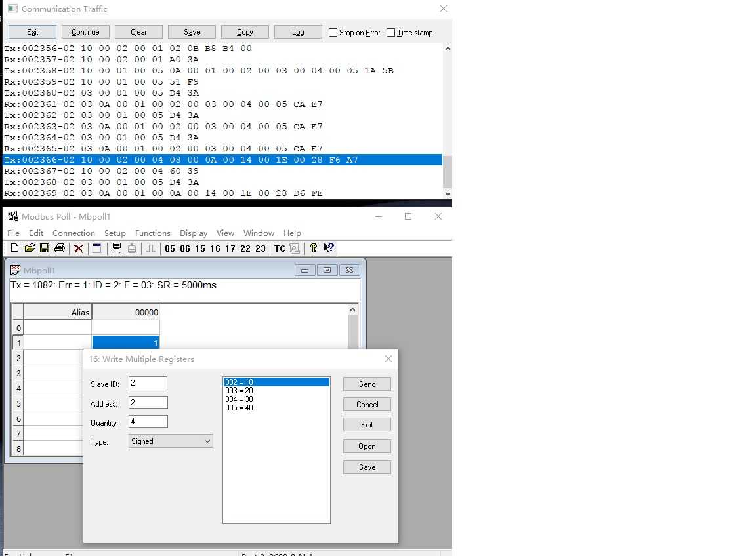This screenshot has height=556, width=756.
Task: Click the communication traffic toolbar icon
Action: 295,248
